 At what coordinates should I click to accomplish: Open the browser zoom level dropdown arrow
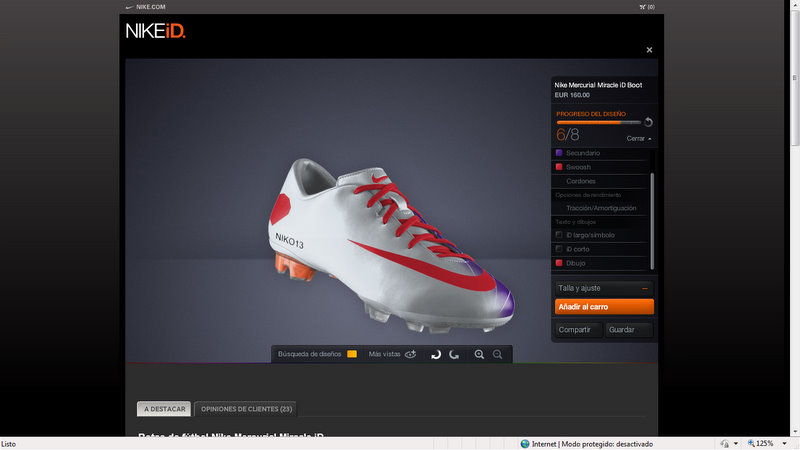[x=784, y=443]
